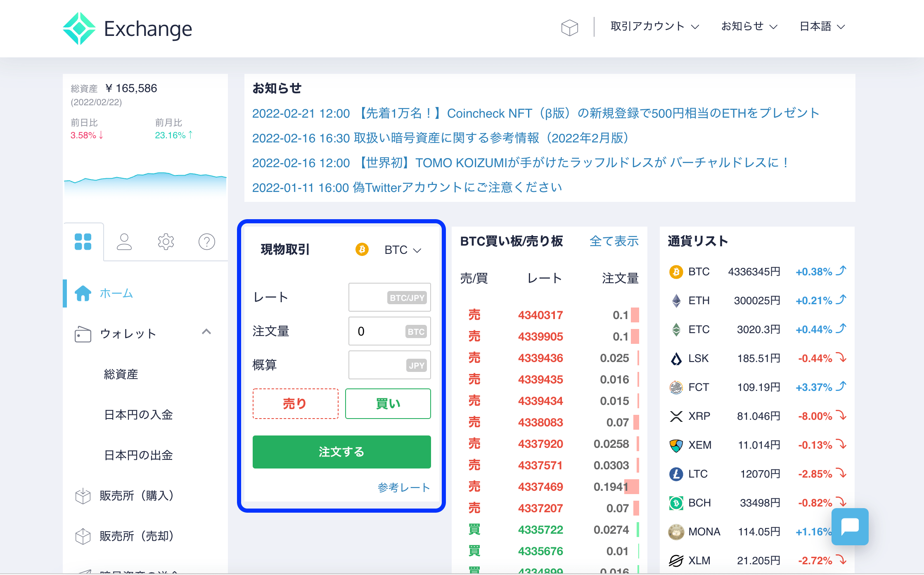The image size is (924, 575).
Task: Open the 取引アカウント menu
Action: coord(654,26)
